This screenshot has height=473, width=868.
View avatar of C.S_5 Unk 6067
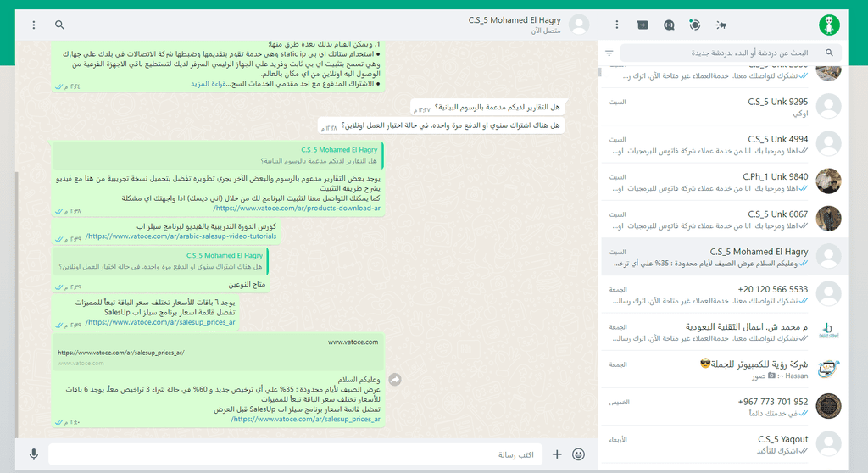(828, 219)
